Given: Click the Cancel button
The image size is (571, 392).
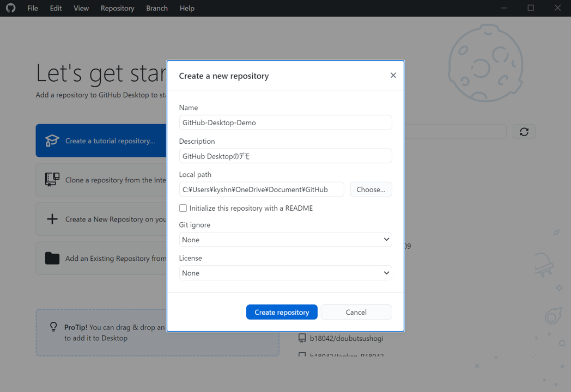Looking at the screenshot, I should (x=356, y=312).
